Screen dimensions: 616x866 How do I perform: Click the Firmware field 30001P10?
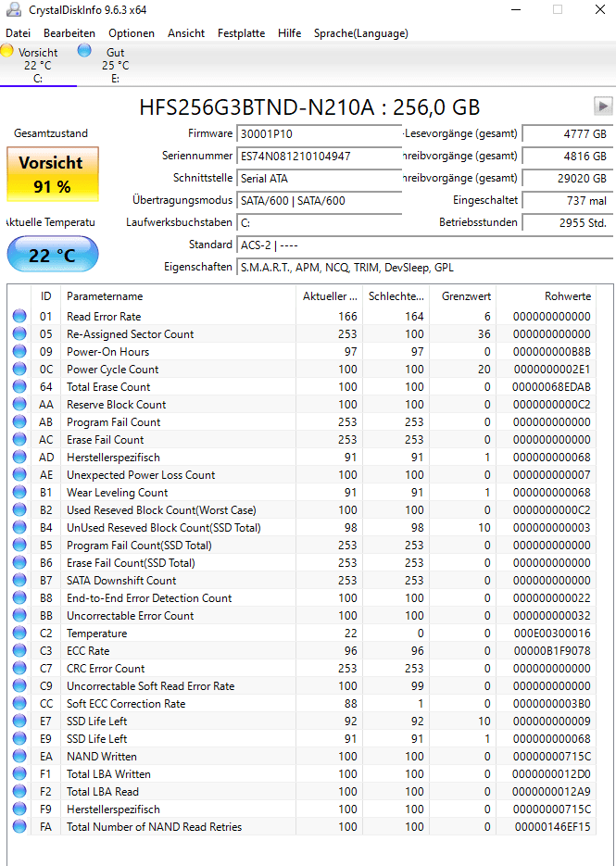point(320,133)
